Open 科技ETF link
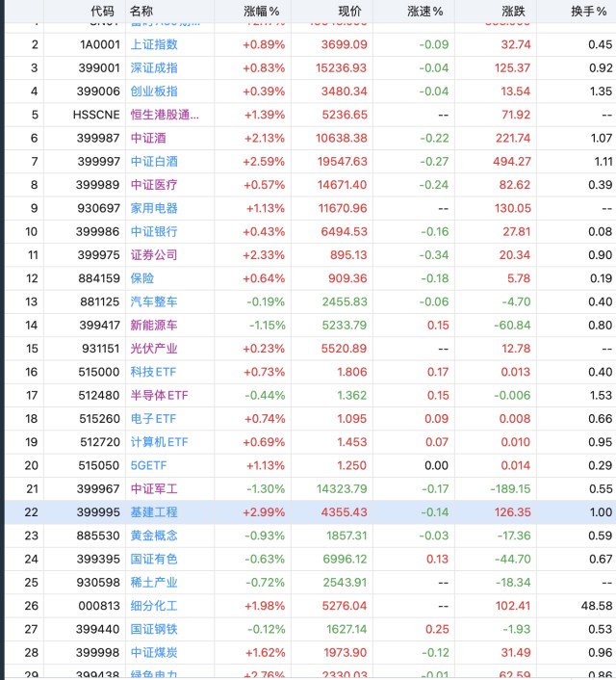Viewport: 616px width, 680px height. pyautogui.click(x=153, y=372)
